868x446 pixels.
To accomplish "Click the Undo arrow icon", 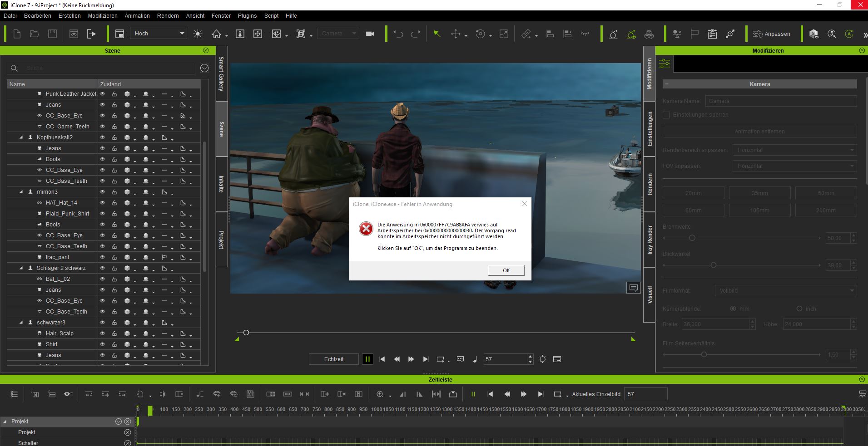I will click(x=398, y=34).
